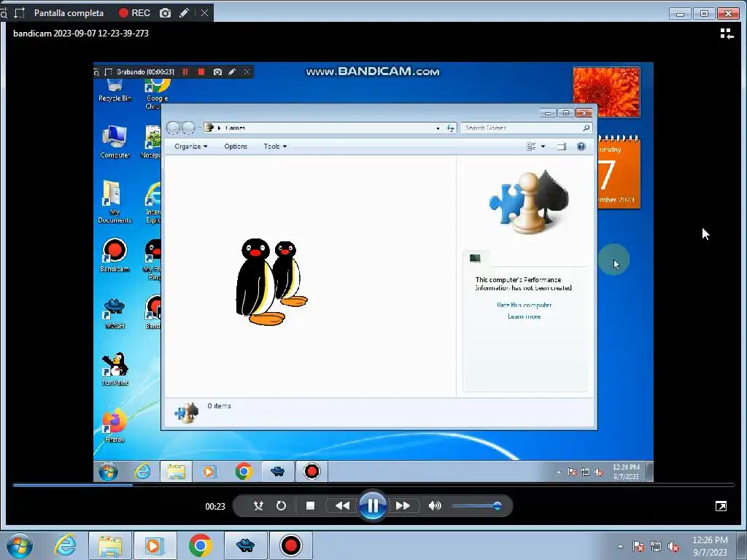Click Computer desktop icon in recorded video

tap(115, 142)
